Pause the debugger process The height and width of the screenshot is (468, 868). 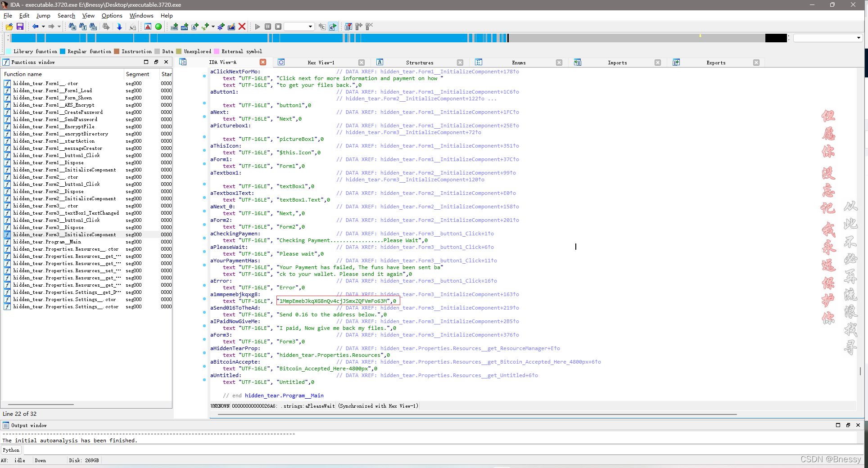tap(268, 27)
